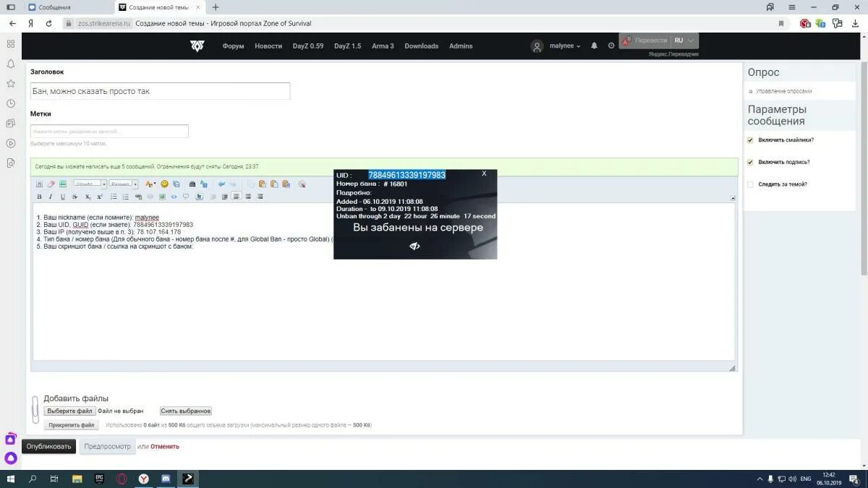Click the Выберите файл button
Viewport: 868px width, 488px height.
click(x=69, y=411)
